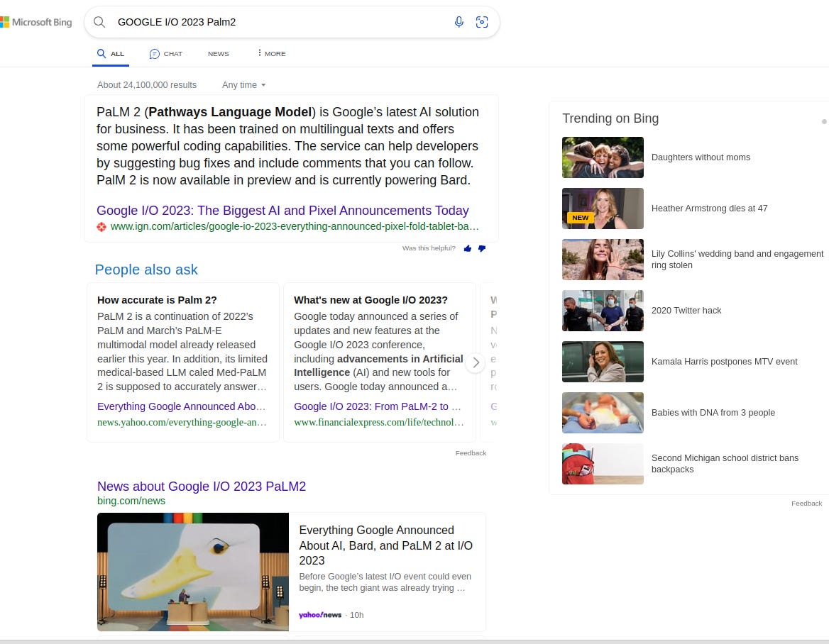Expand the 'Any time' filter dropdown
The width and height of the screenshot is (829, 644).
[243, 85]
